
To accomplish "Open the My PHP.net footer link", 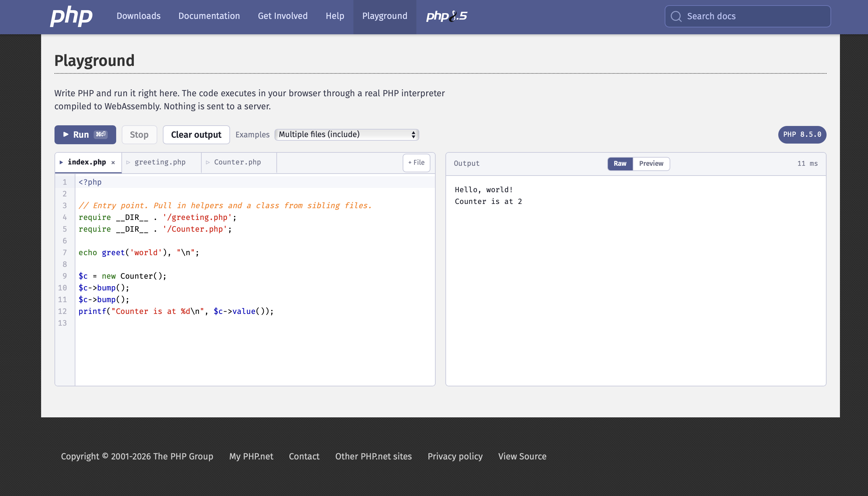I will tap(251, 456).
